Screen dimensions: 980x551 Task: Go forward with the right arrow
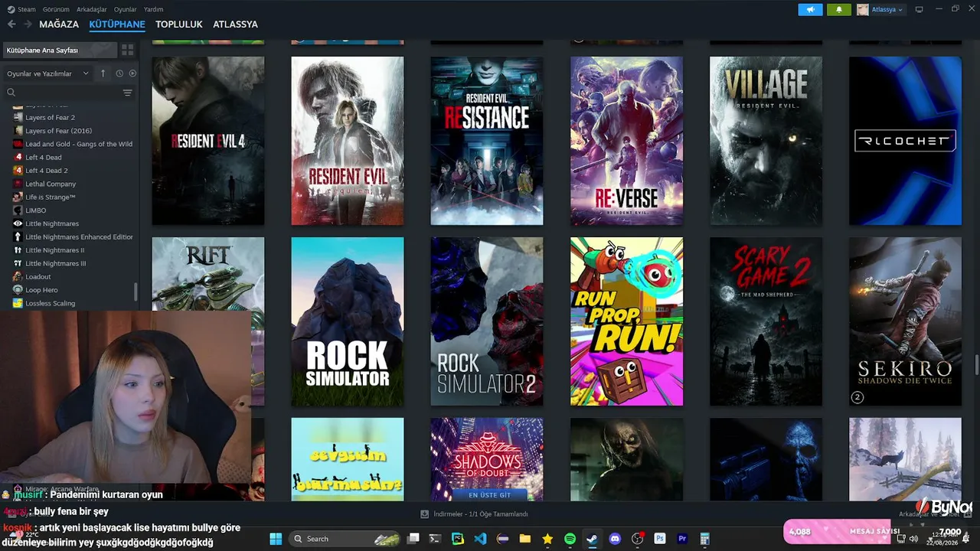pos(28,24)
